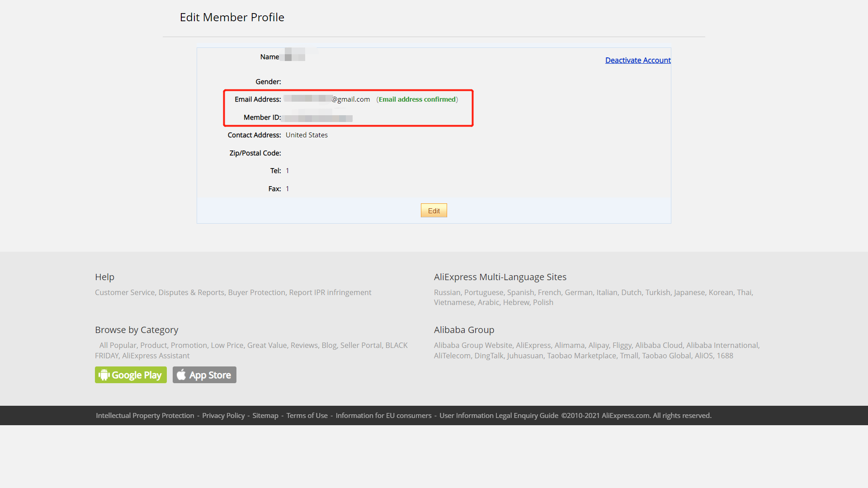This screenshot has width=868, height=488.
Task: Click on Intellectual Property Protection link
Action: [145, 415]
